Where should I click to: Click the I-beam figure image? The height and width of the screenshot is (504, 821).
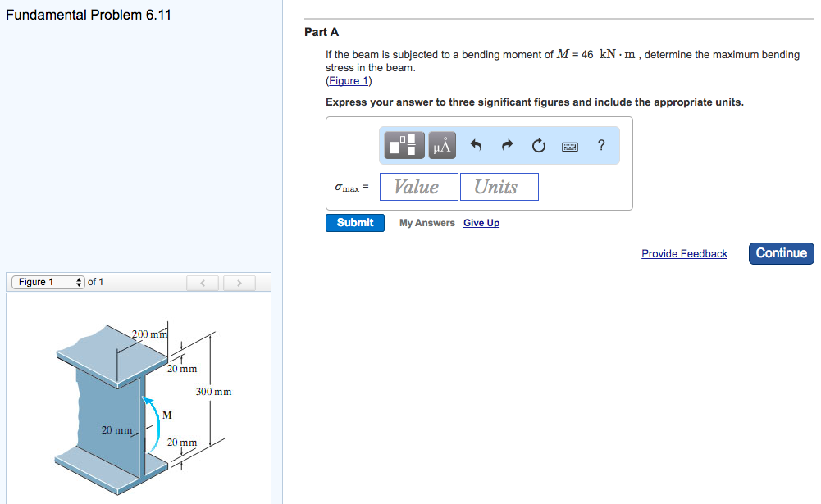point(143,408)
